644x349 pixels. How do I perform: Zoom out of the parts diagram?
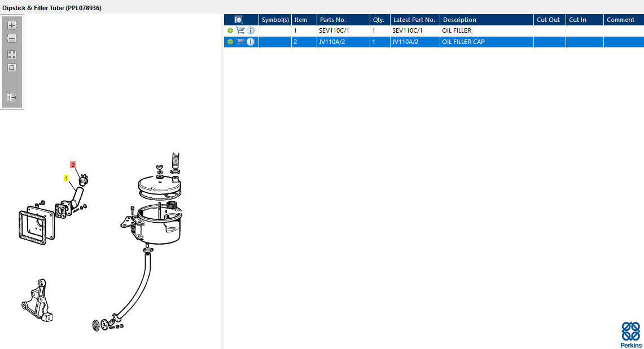[12, 38]
